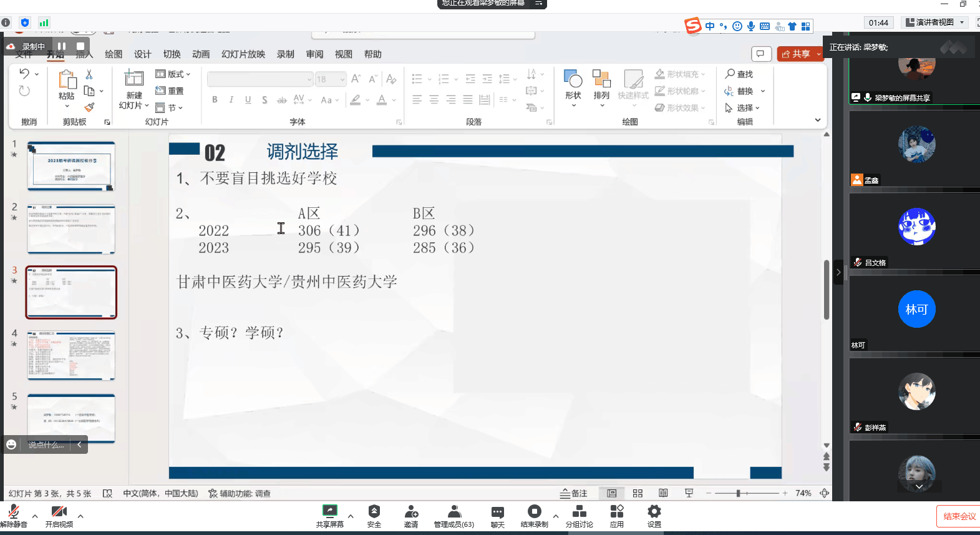This screenshot has height=535, width=980.
Task: Click the zoom slider in status bar
Action: 738,493
